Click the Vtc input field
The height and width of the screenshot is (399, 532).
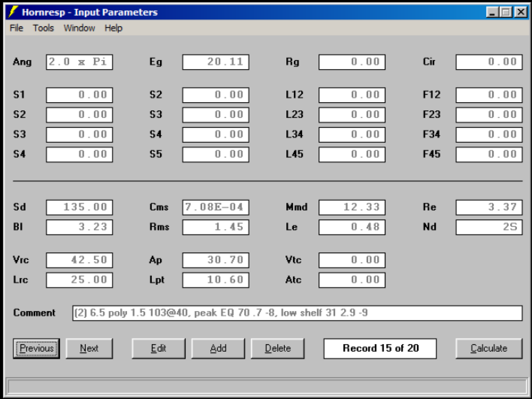click(x=352, y=260)
